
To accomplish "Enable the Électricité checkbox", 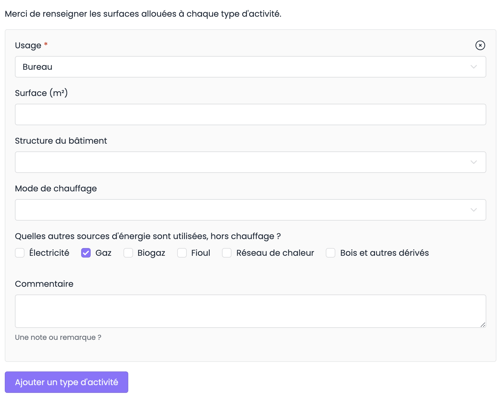I will click(20, 253).
